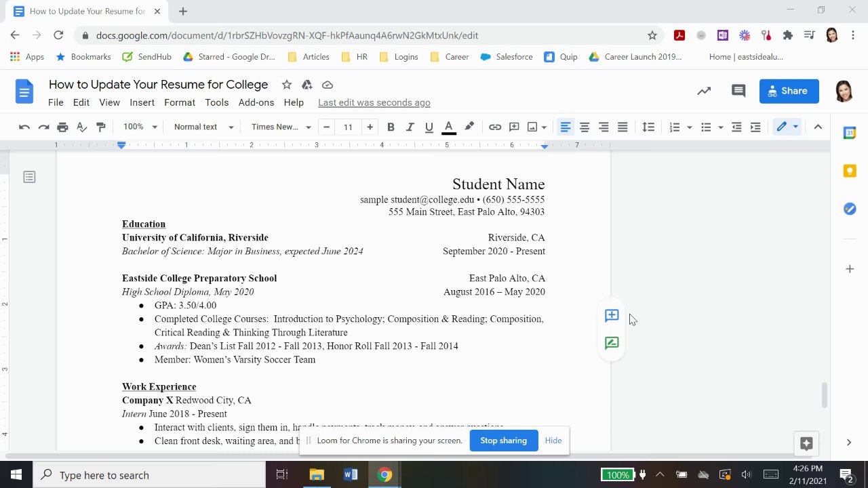Expand bulleted list options arrow

coord(721,127)
